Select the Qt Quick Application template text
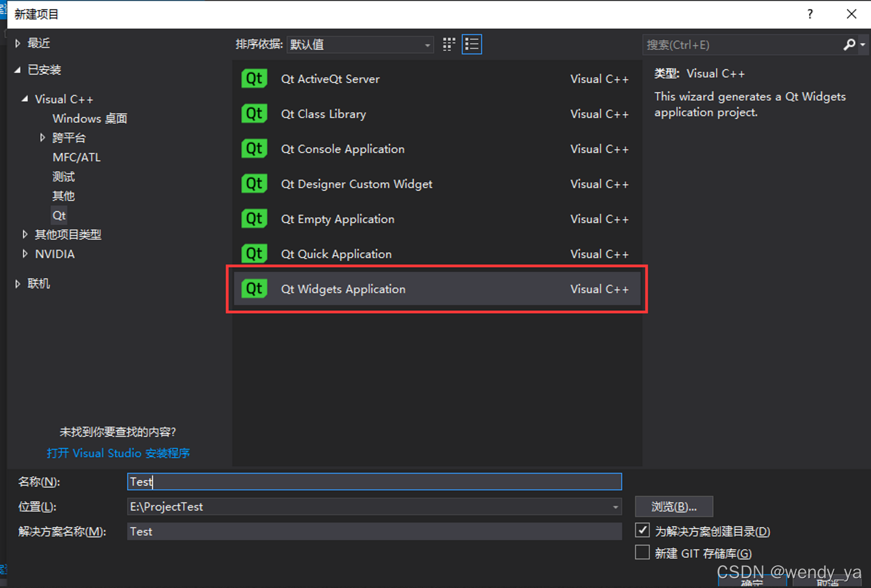871x588 pixels. coord(336,254)
